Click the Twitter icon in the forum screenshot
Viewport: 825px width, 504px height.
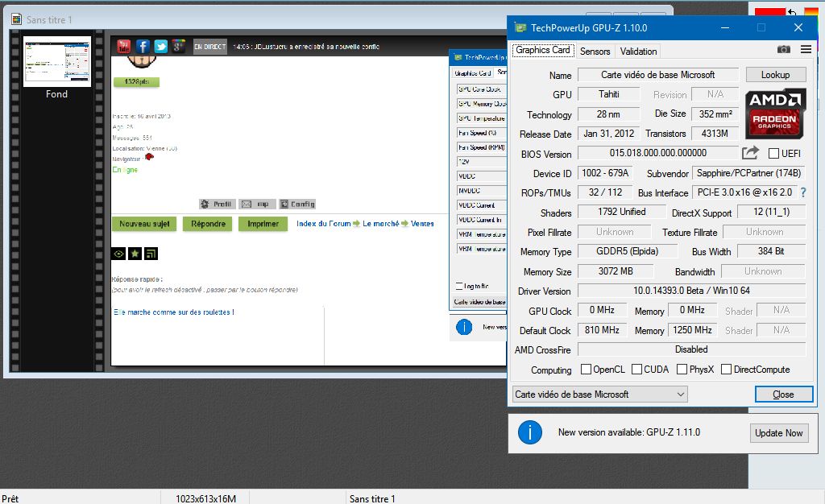tap(160, 46)
